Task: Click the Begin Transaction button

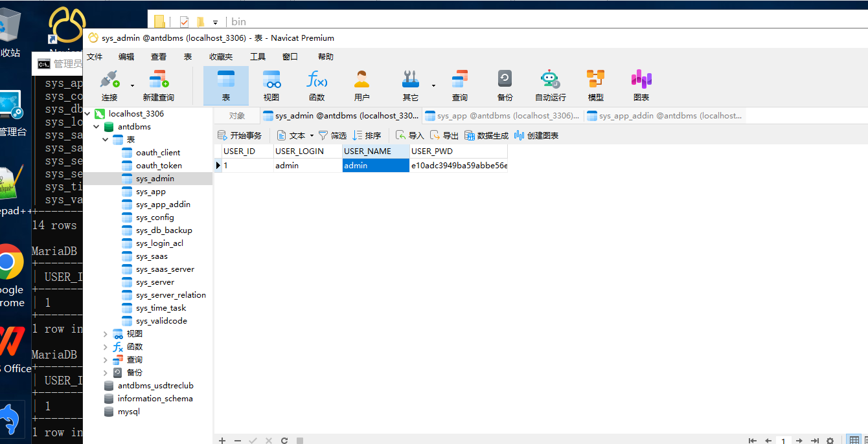Action: pyautogui.click(x=240, y=135)
